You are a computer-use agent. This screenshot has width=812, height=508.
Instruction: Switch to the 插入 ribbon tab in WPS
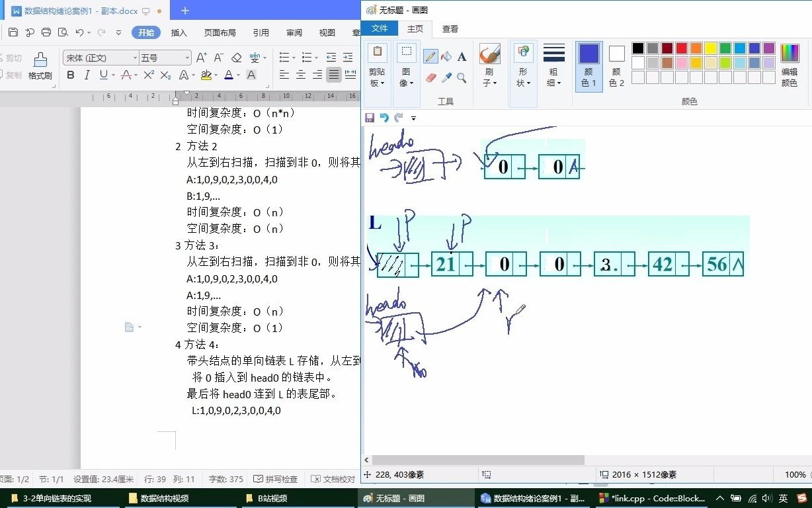pyautogui.click(x=179, y=32)
